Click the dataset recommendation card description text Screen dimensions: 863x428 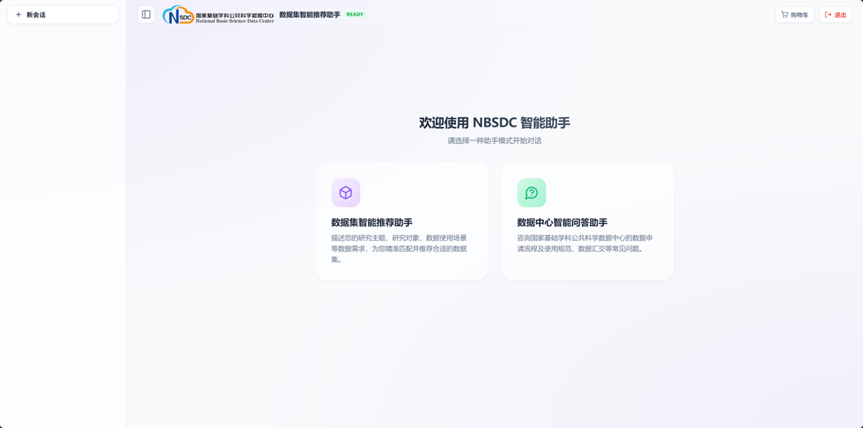coord(399,249)
